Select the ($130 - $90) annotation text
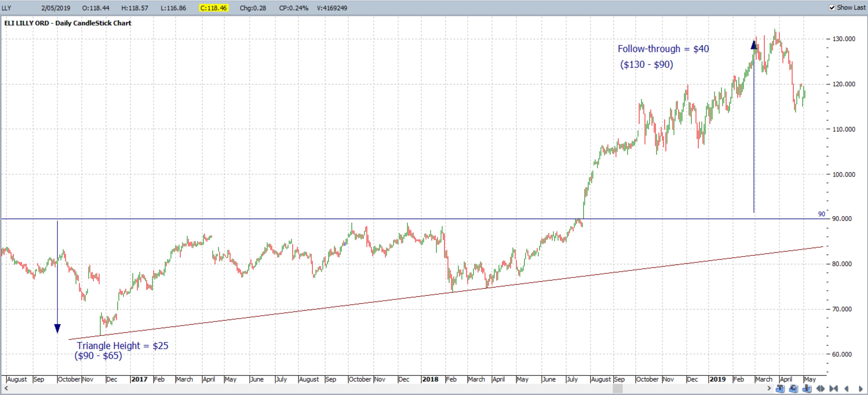Viewport: 868px width, 395px height. point(647,64)
